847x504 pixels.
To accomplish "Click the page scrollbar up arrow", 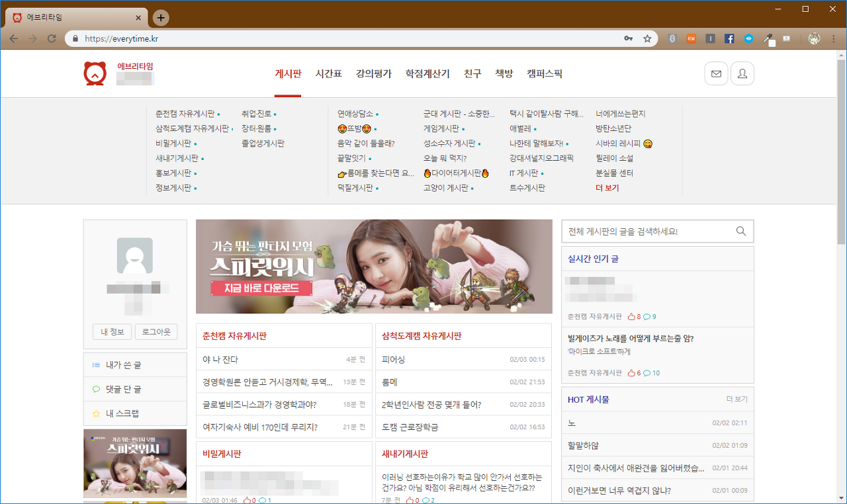I will tap(842, 55).
